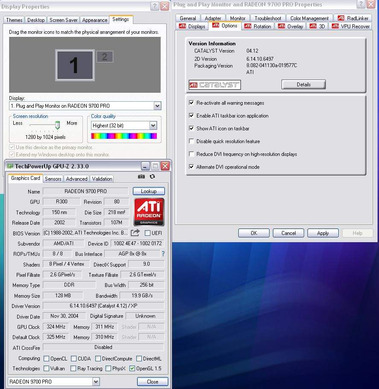This screenshot has width=379, height=389.
Task: Switch to the ATI Overlay tab
Action: click(x=291, y=26)
